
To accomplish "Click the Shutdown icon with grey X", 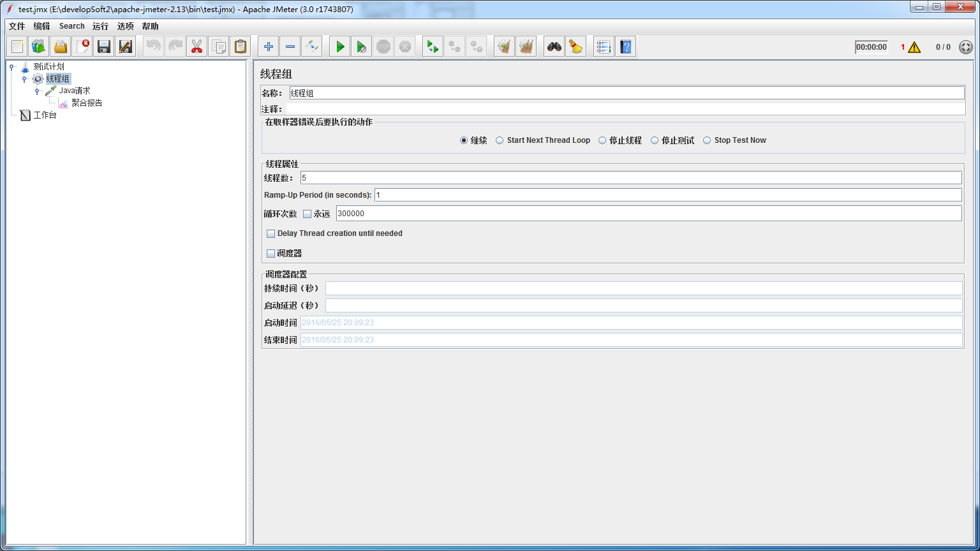I will coord(405,47).
